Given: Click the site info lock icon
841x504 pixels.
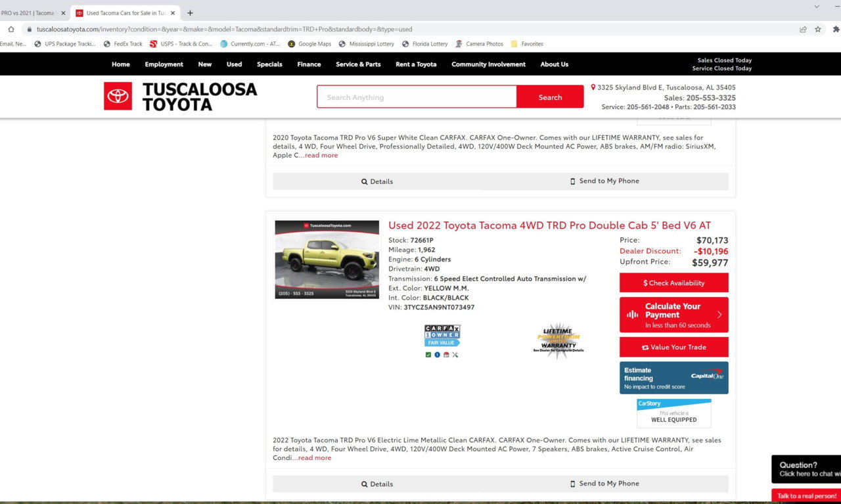Looking at the screenshot, I should [28, 29].
